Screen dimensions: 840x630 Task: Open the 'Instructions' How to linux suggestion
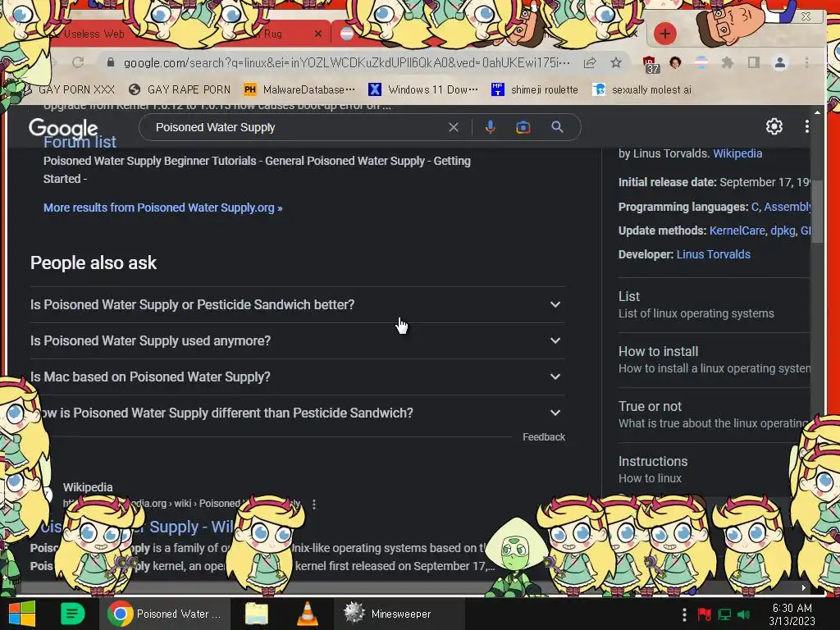point(714,470)
